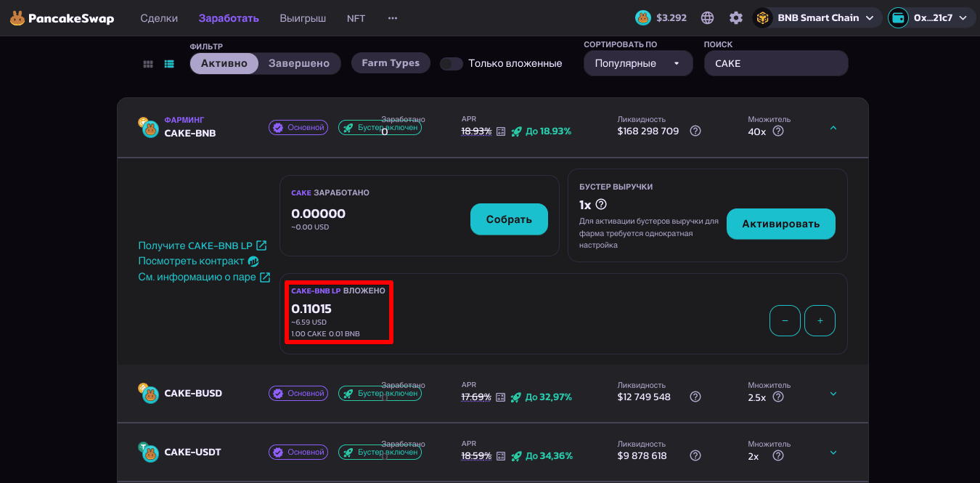Click the BNB Smart Chain network icon

(762, 18)
